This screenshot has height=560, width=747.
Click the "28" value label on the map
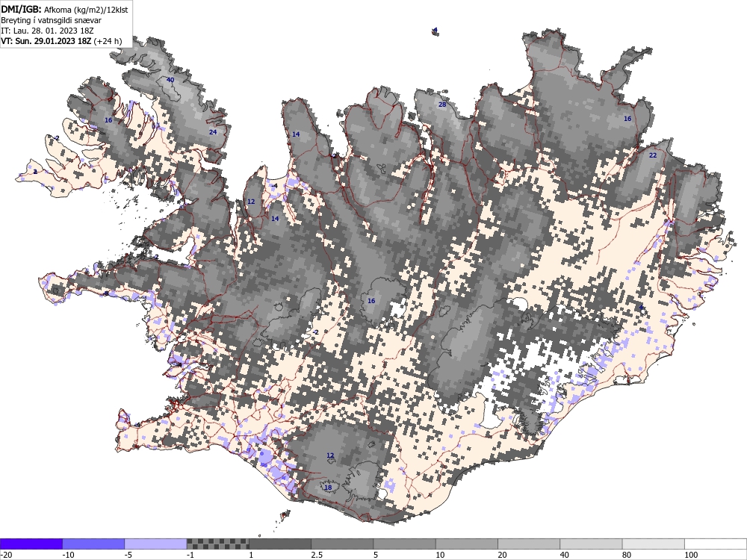point(442,105)
